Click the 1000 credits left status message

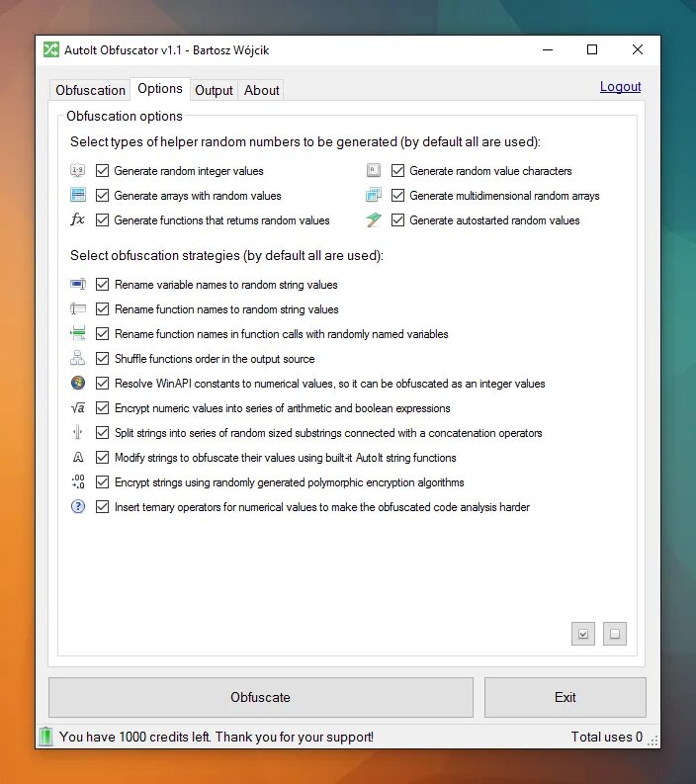coord(216,737)
